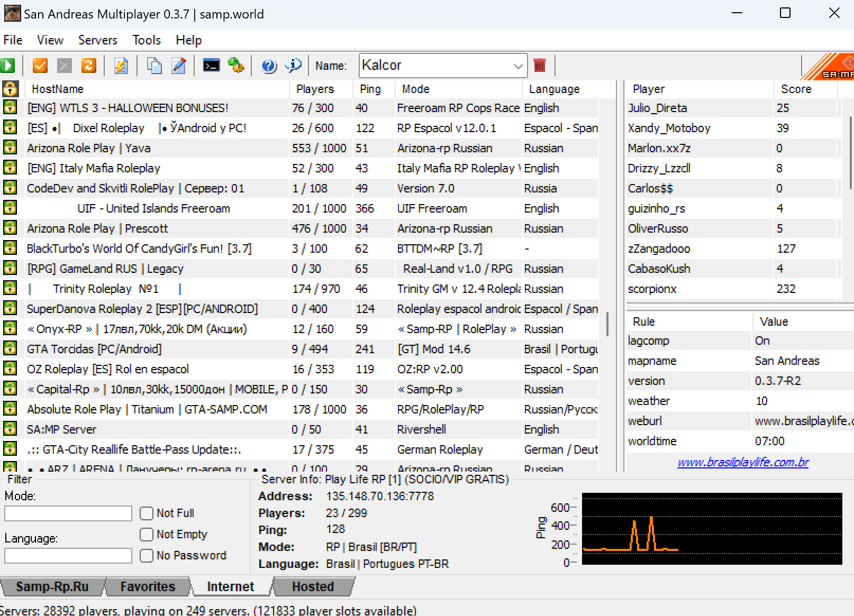The height and width of the screenshot is (616, 854).
Task: Sort servers by HostName column header
Action: 157,89
